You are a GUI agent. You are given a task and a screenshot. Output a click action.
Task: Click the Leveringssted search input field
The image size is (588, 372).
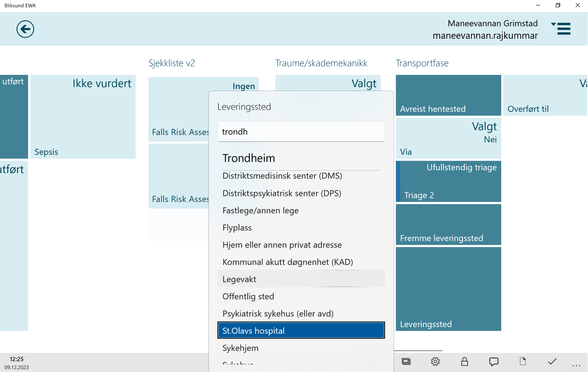pos(301,132)
